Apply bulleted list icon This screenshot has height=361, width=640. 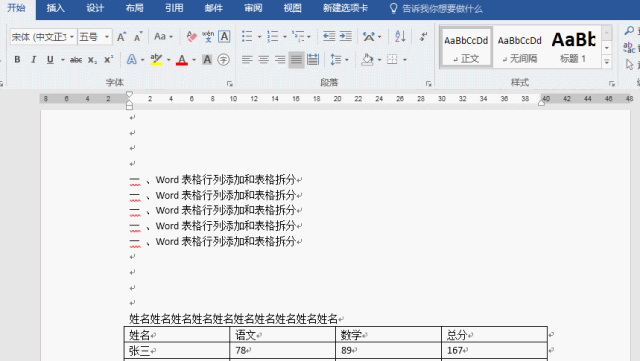[247, 37]
